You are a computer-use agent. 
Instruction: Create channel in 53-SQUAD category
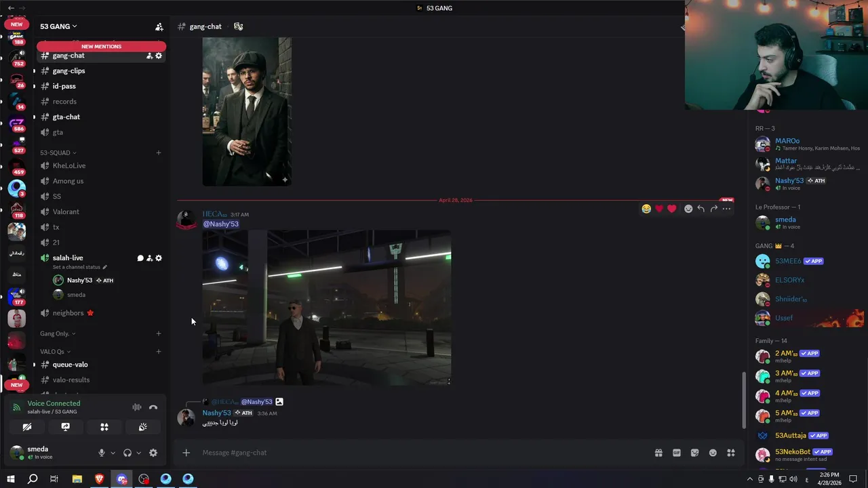click(x=159, y=152)
